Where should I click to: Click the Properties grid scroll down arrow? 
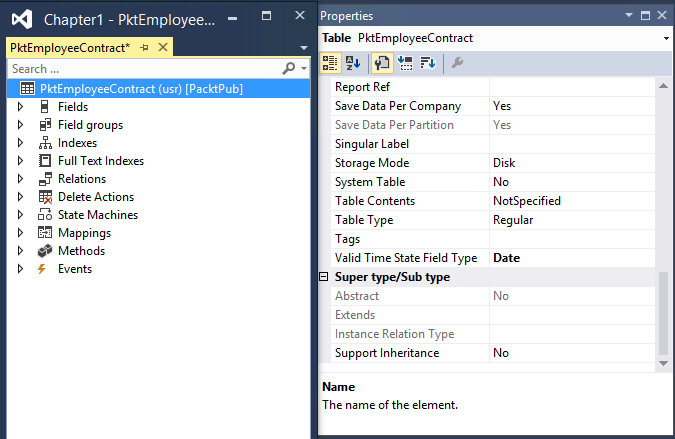[x=663, y=364]
